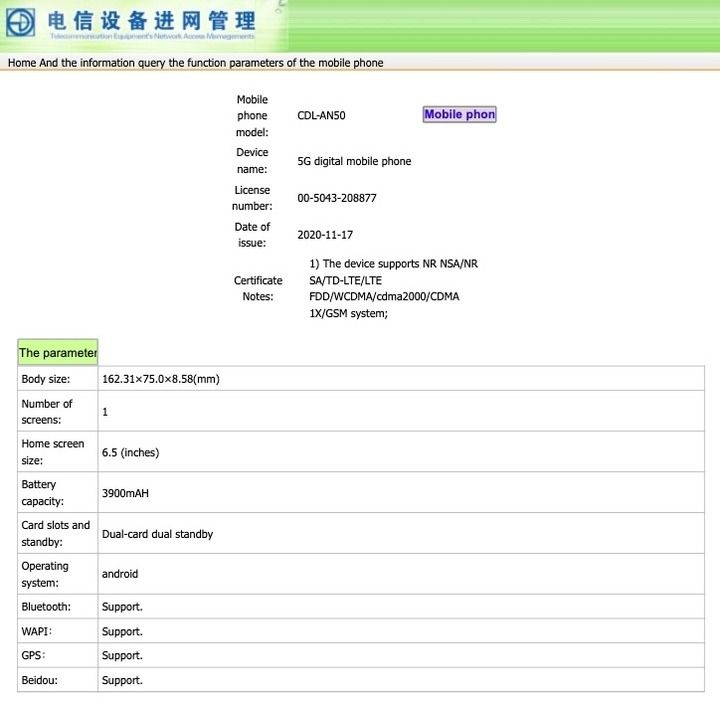Select license number 00-5043-208877

pos(337,198)
